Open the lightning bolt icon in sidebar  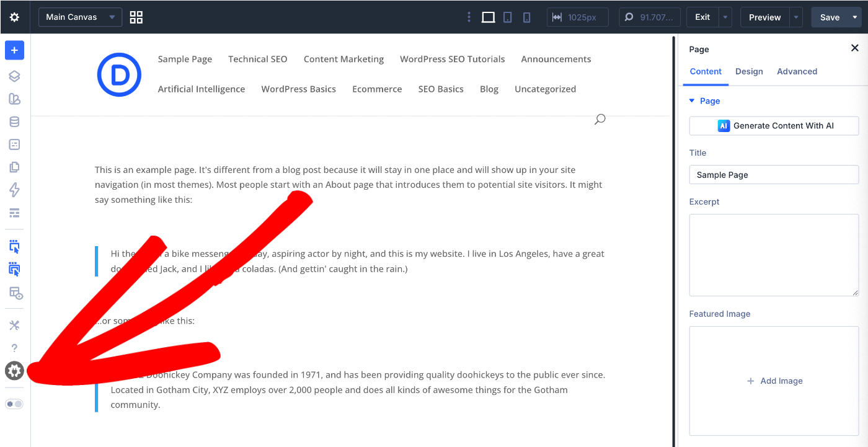tap(14, 190)
